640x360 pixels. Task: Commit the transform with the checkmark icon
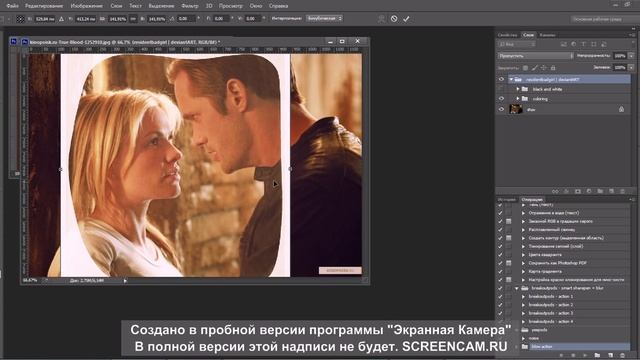pos(406,19)
